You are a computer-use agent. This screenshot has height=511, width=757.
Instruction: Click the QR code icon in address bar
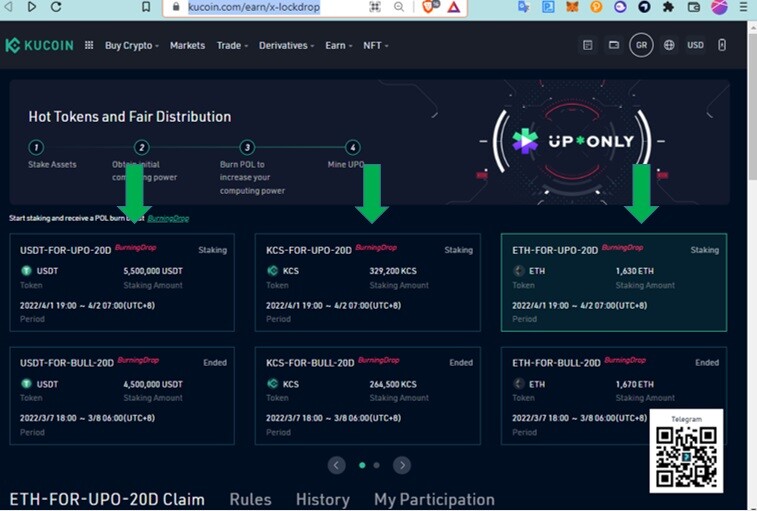(375, 7)
